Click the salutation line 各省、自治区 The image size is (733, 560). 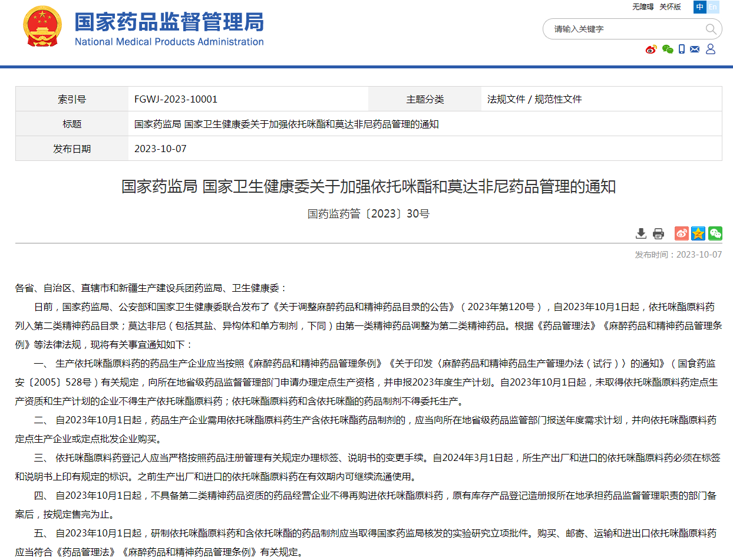click(x=151, y=288)
